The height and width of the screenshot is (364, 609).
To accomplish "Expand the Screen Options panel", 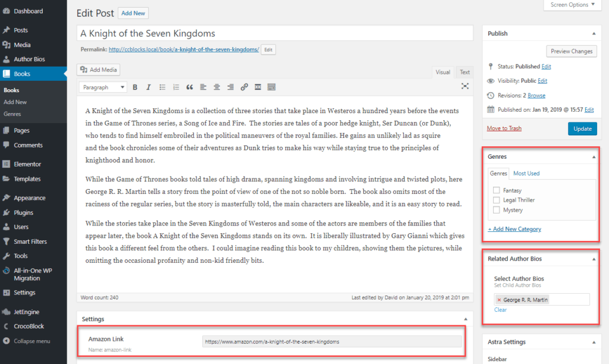I will pyautogui.click(x=572, y=5).
